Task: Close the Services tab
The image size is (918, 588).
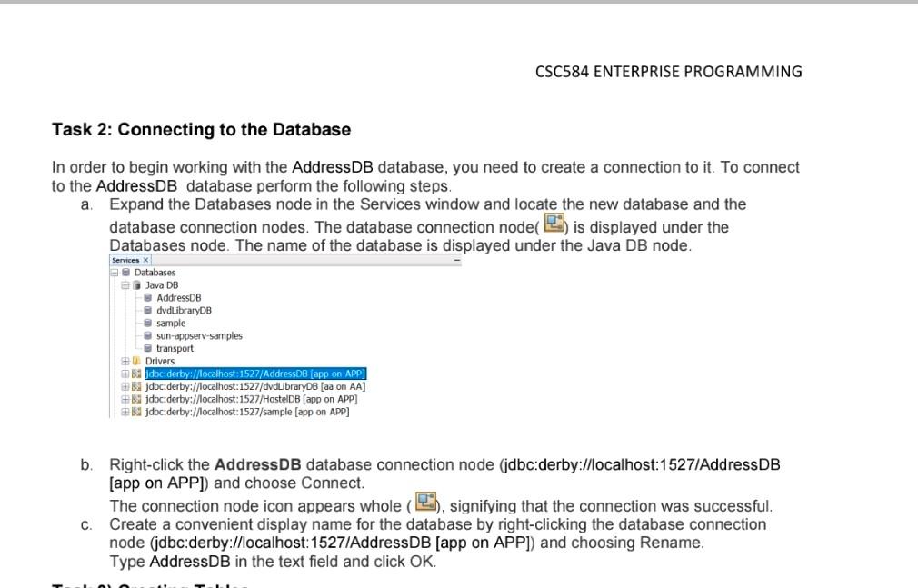Action: (145, 261)
